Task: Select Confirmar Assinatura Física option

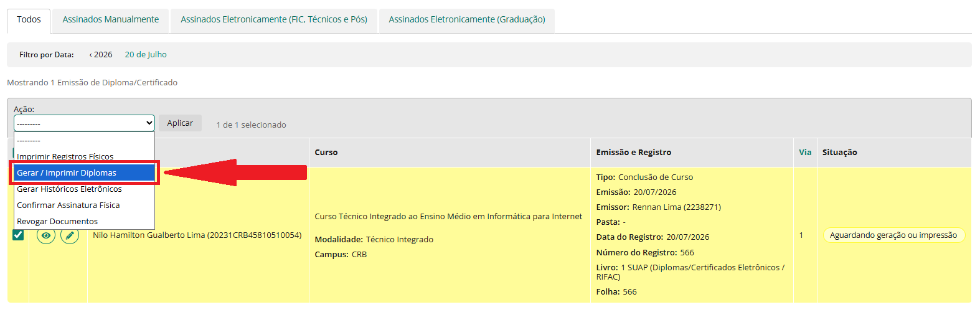Action: (x=85, y=205)
